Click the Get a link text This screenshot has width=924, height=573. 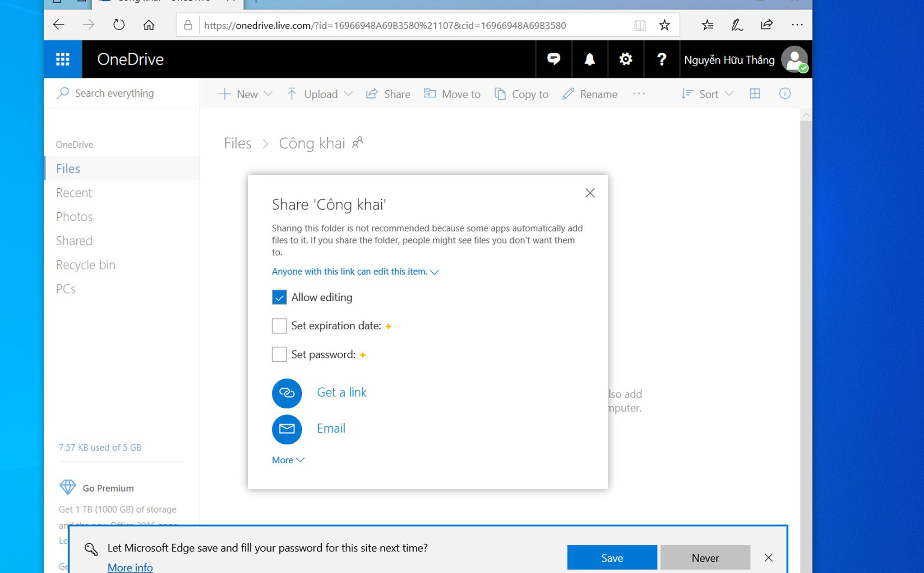[x=342, y=392]
